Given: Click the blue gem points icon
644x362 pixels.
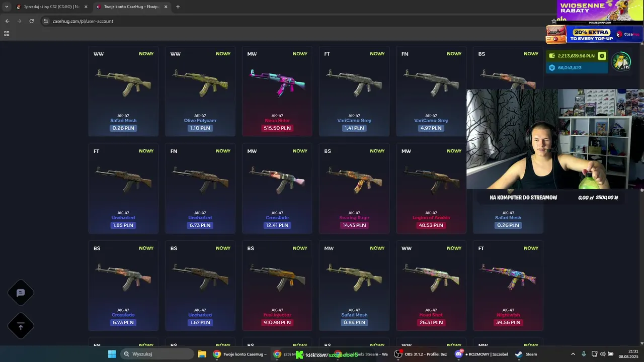Looking at the screenshot, I should coord(552,67).
